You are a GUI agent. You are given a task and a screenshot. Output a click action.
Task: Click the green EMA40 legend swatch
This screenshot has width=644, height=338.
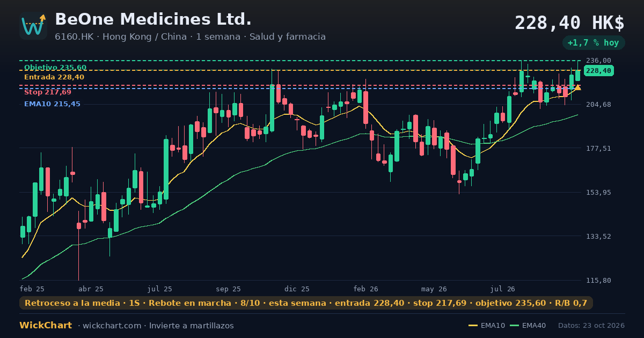(514, 326)
